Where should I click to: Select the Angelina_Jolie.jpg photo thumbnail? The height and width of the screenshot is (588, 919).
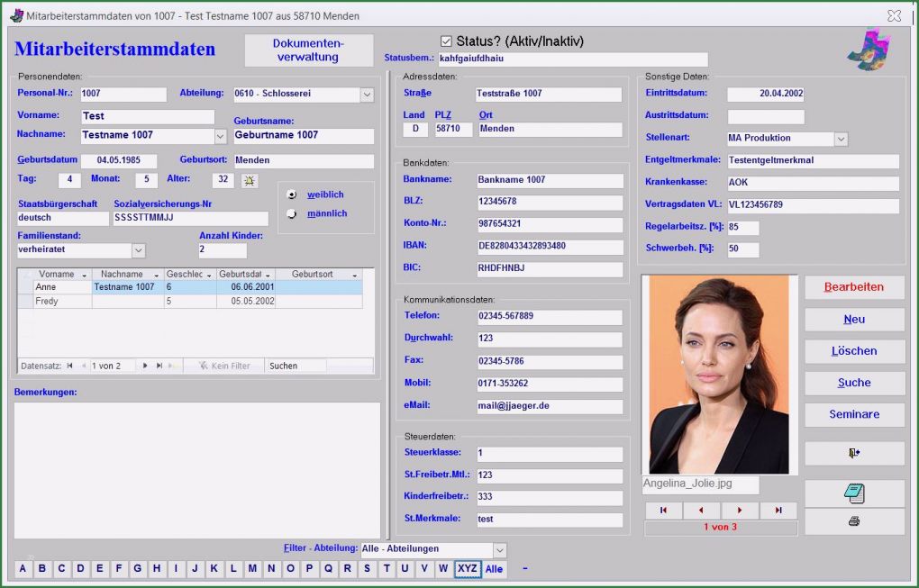click(721, 374)
